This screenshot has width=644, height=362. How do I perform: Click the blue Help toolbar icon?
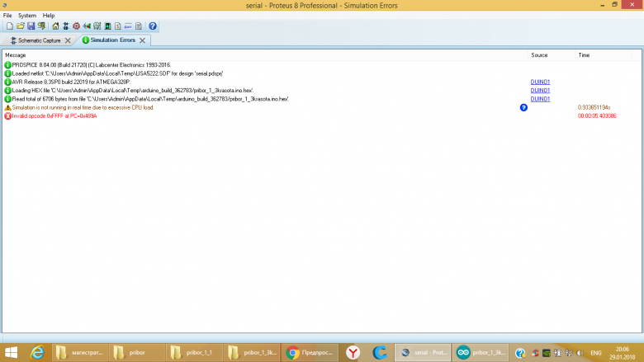(x=153, y=26)
